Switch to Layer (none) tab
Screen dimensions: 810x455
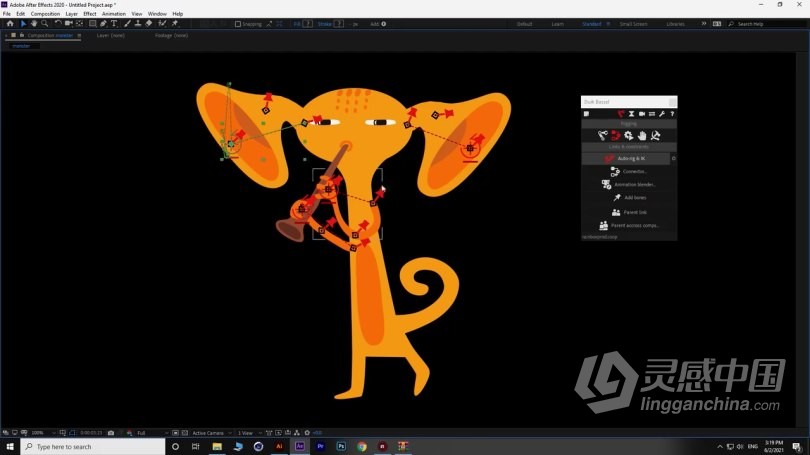pyautogui.click(x=111, y=36)
